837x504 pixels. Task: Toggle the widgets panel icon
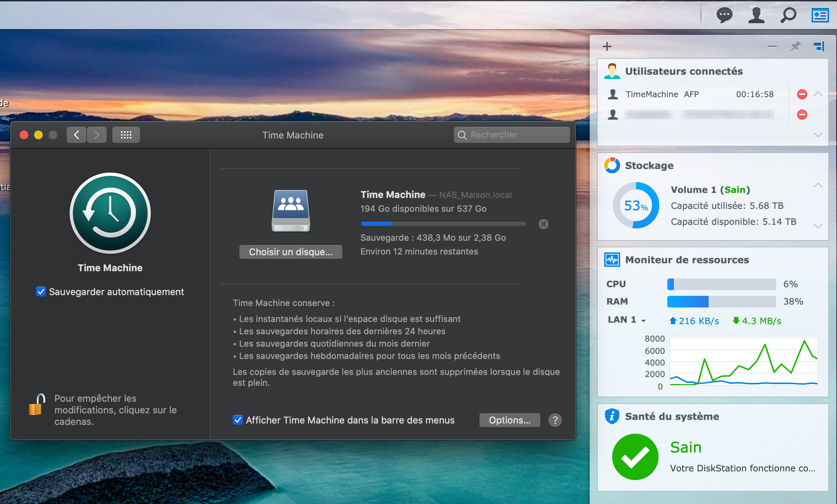(820, 16)
